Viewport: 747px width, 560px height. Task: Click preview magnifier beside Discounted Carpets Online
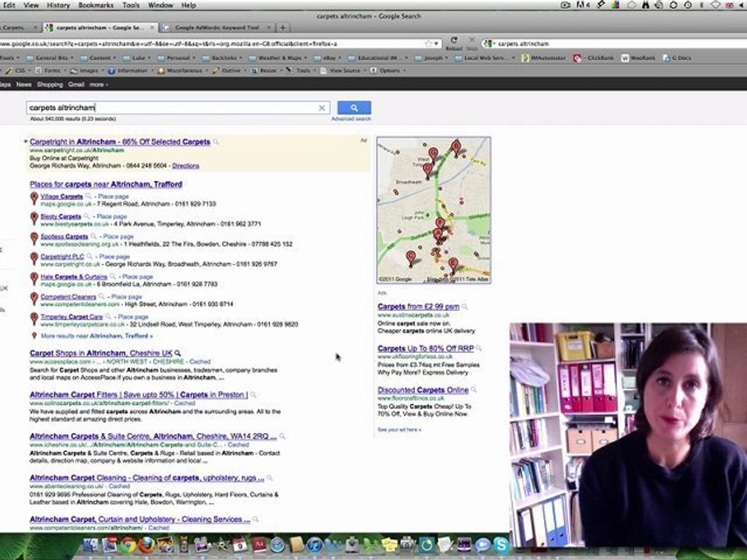tap(474, 390)
